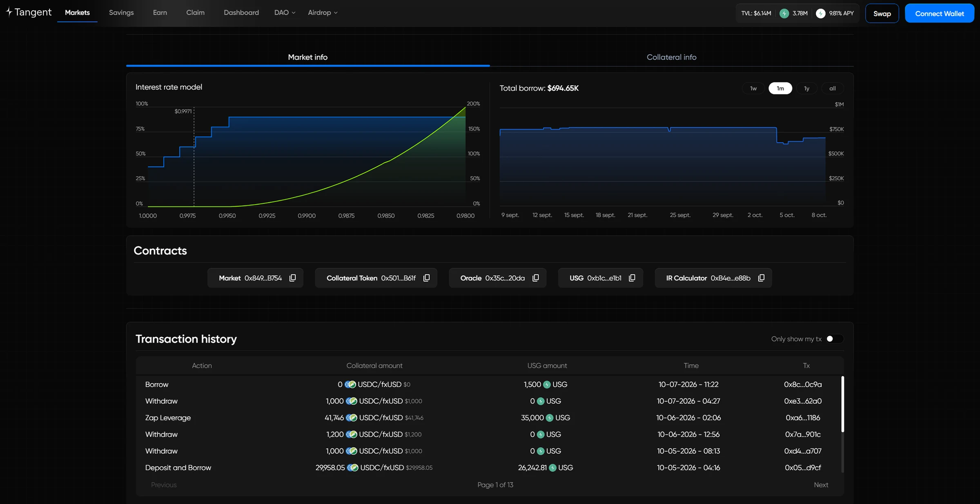Copy the USG contract address
This screenshot has width=980, height=504.
632,278
